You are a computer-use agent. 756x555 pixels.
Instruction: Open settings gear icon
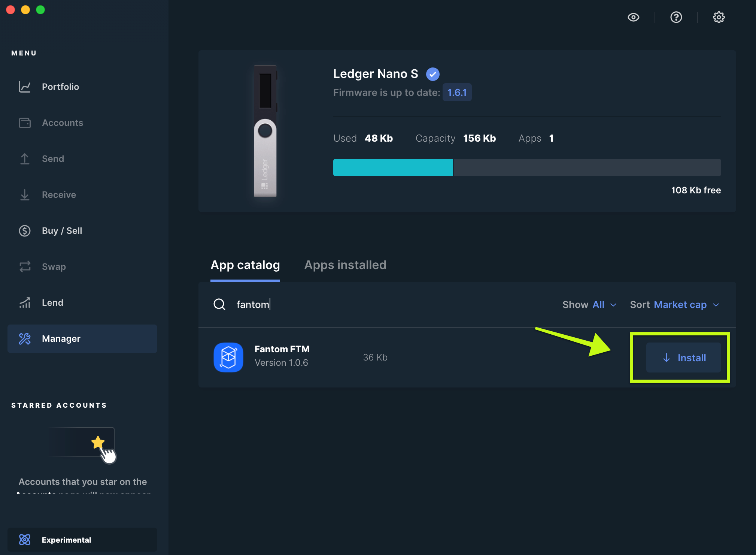coord(719,17)
